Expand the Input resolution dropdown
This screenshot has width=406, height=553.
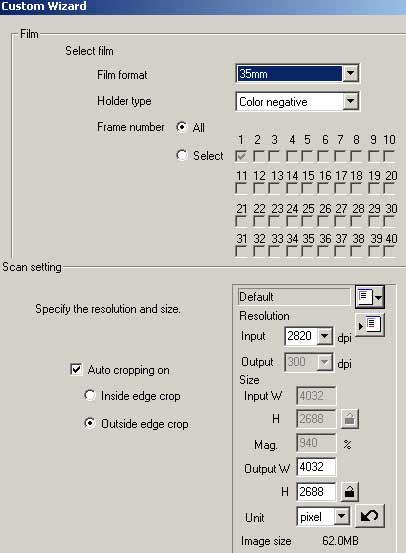point(325,336)
